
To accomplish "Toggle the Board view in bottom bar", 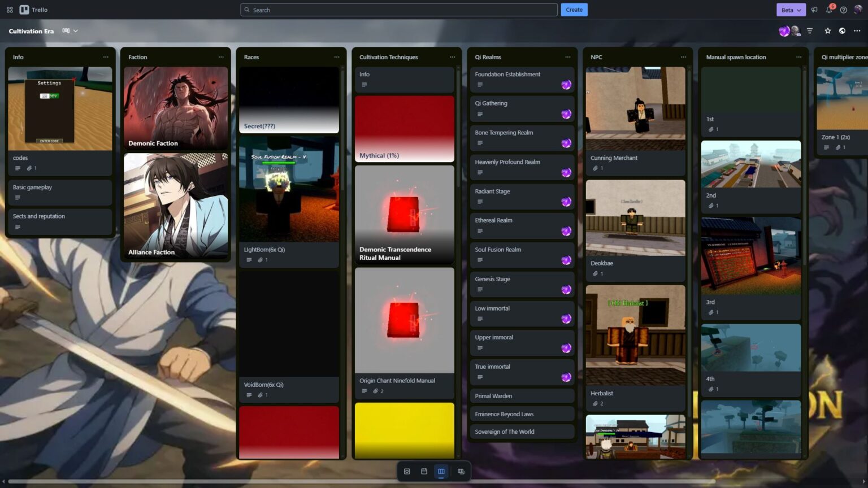I will click(x=441, y=471).
